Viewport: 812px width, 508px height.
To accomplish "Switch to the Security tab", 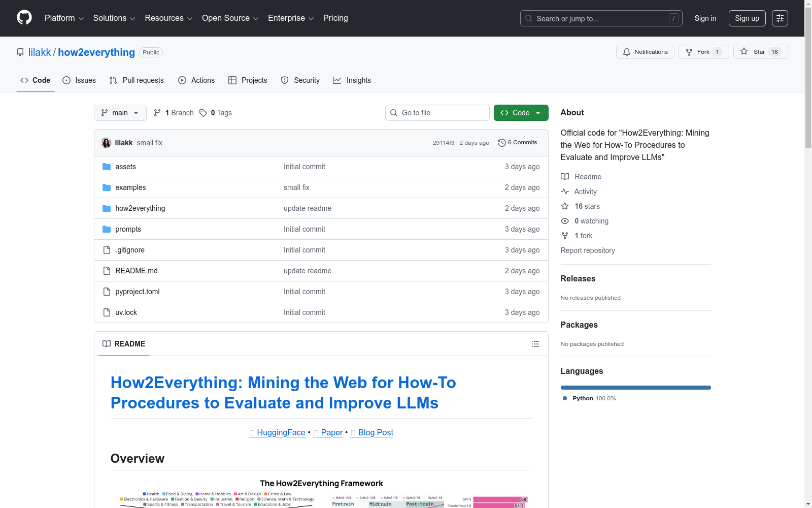I will [x=300, y=80].
